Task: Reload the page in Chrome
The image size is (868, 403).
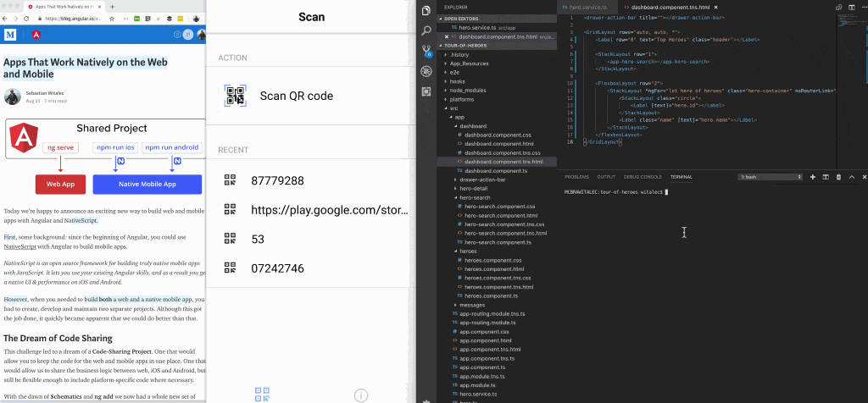Action: coord(26,19)
